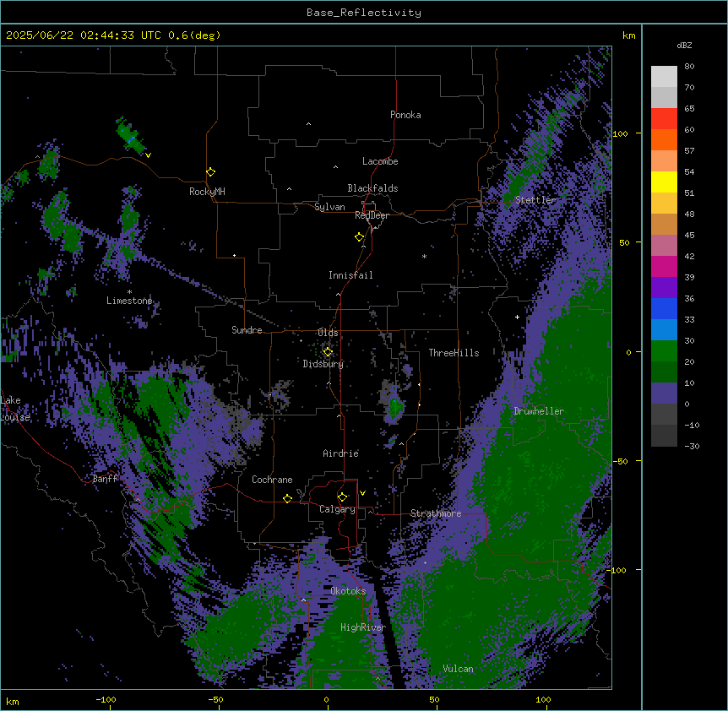Click the Lake Louise label
The height and width of the screenshot is (711, 728).
(x=15, y=409)
